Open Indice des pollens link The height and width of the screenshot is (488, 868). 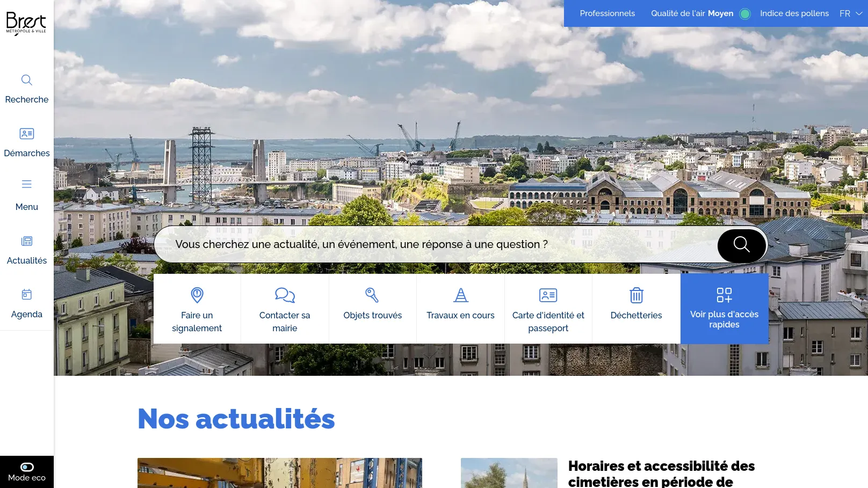click(794, 13)
